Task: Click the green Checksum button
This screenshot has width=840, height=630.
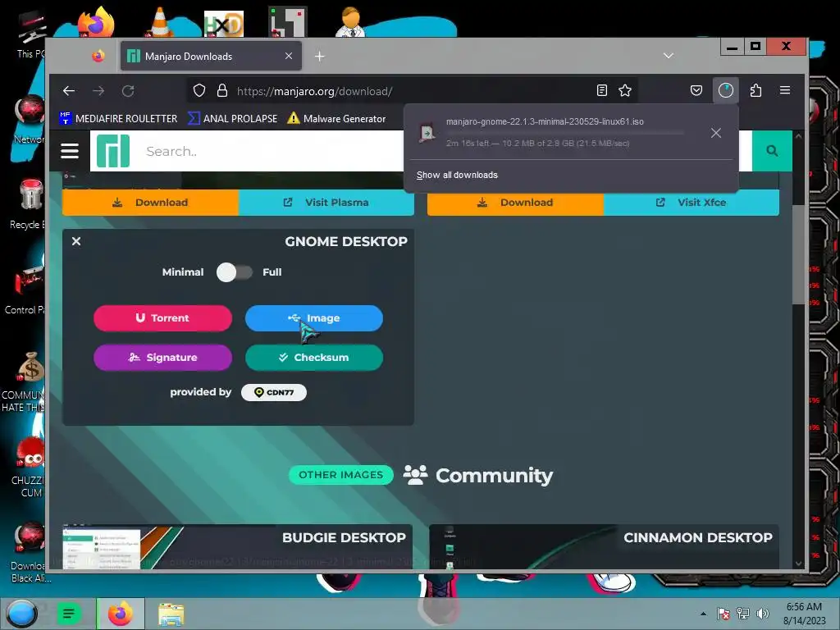Action: pyautogui.click(x=314, y=358)
